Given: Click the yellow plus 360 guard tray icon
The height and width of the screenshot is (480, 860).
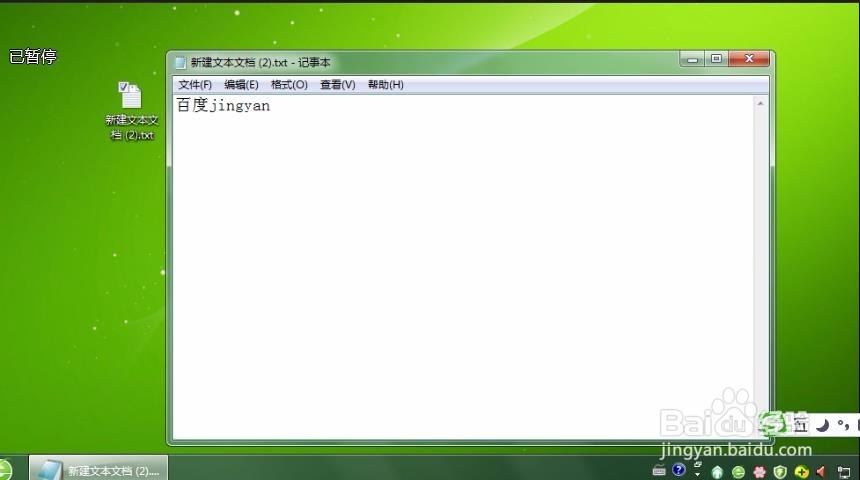Looking at the screenshot, I should [801, 472].
